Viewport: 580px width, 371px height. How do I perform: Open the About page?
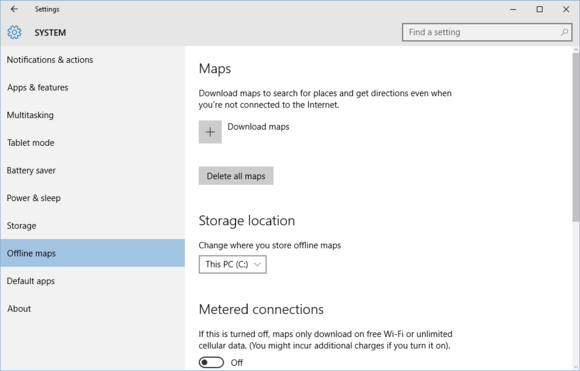pyautogui.click(x=92, y=308)
